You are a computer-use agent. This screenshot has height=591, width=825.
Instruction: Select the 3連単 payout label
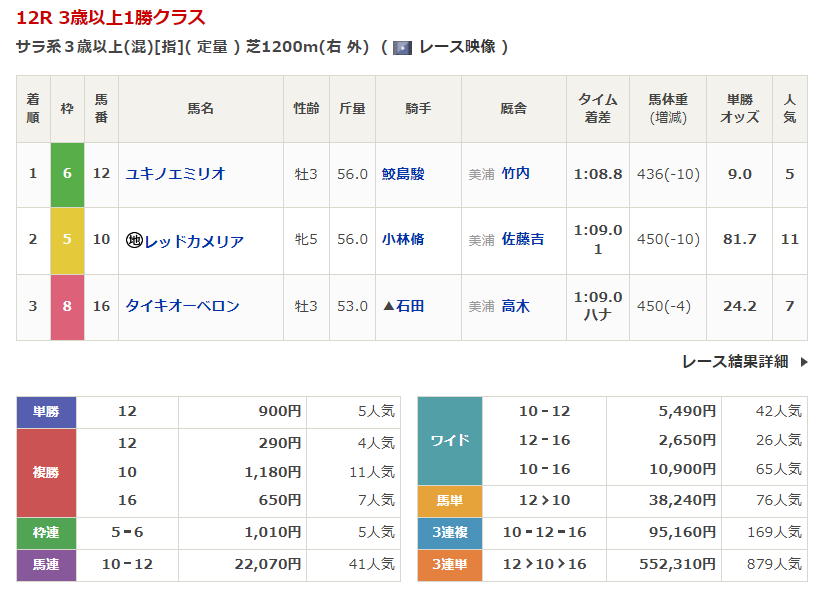point(450,565)
